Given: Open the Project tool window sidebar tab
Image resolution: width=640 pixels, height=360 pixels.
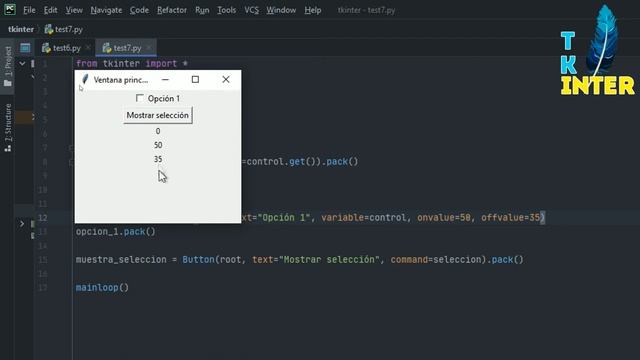Looking at the screenshot, I should click(8, 66).
